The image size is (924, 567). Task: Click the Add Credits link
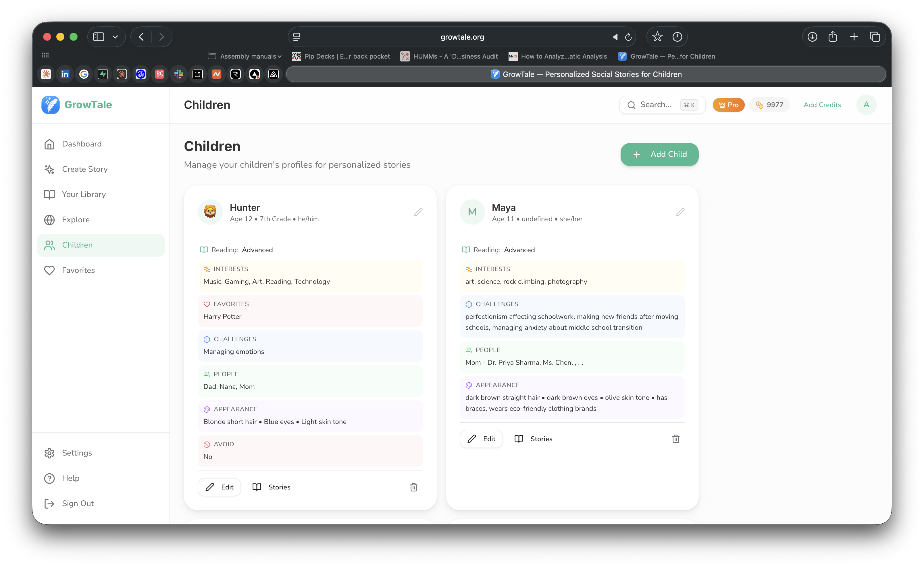(822, 105)
